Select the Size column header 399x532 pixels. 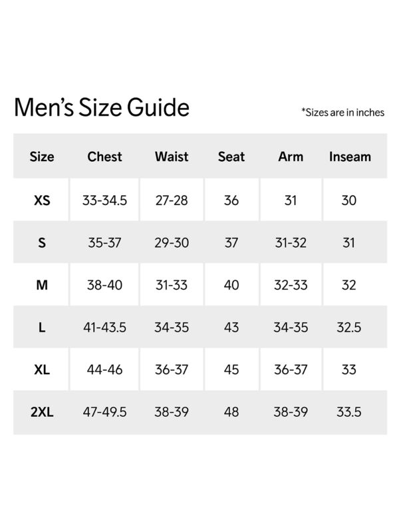click(x=42, y=157)
